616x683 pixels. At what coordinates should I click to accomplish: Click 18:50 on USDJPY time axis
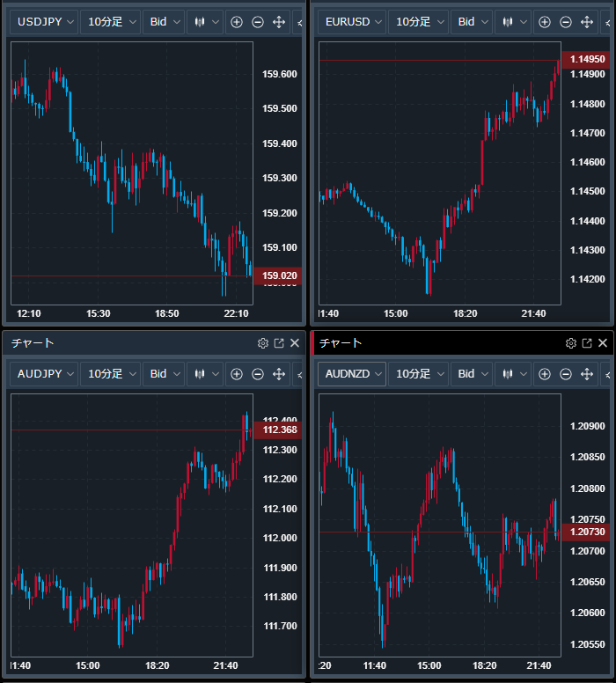coord(167,313)
